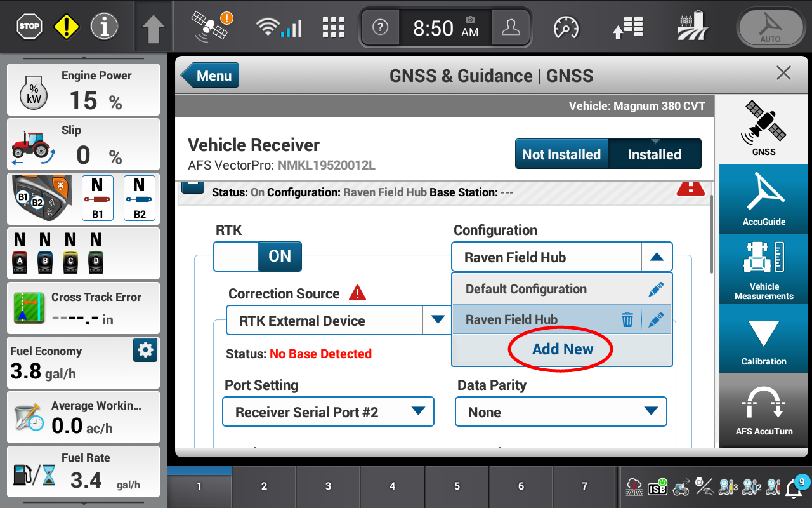Viewport: 812px width, 508px height.
Task: Click the tractor with arrow status icon
Action: (x=681, y=487)
